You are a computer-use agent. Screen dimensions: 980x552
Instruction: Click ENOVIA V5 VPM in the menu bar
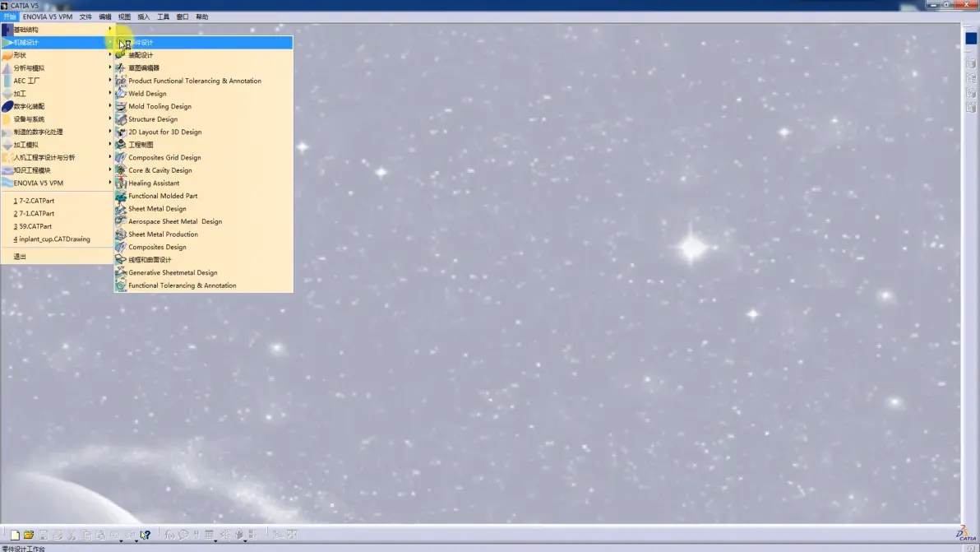pyautogui.click(x=48, y=17)
